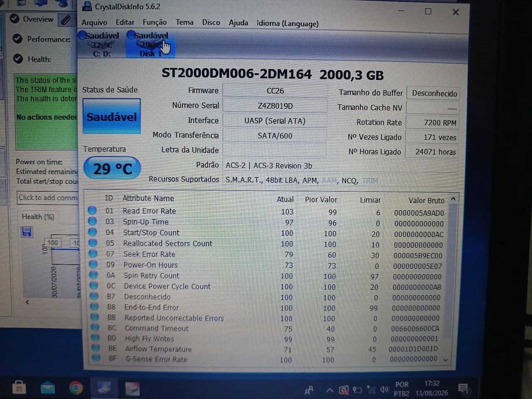
Task: Click the Limiar column header
Action: (x=370, y=200)
